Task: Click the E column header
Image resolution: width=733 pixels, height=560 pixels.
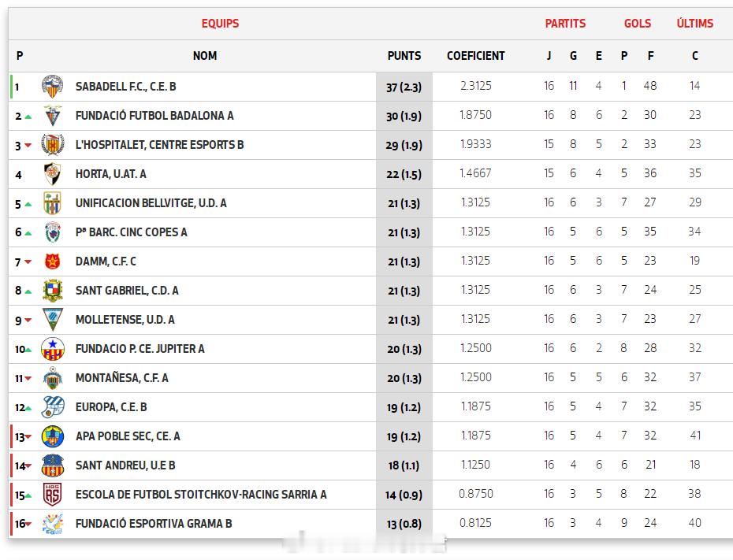Action: (599, 56)
